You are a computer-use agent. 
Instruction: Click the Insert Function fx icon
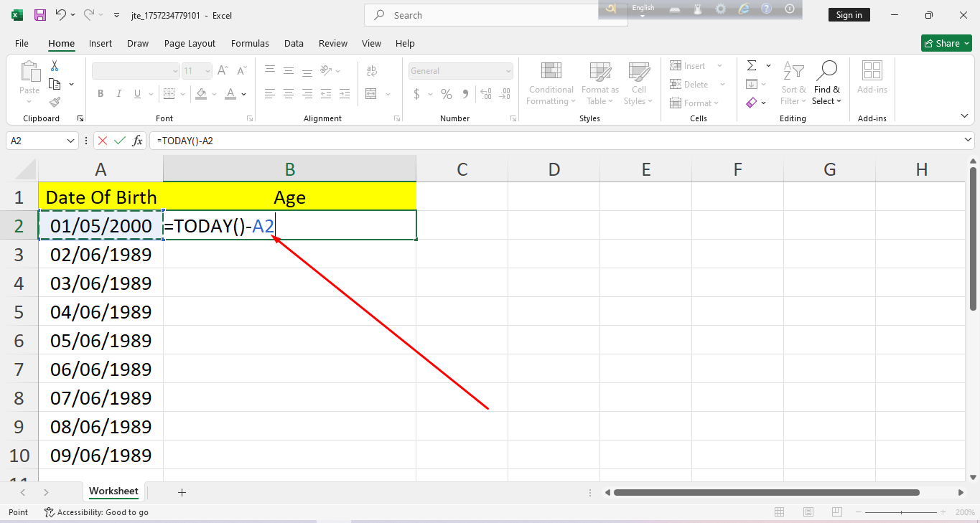click(137, 141)
